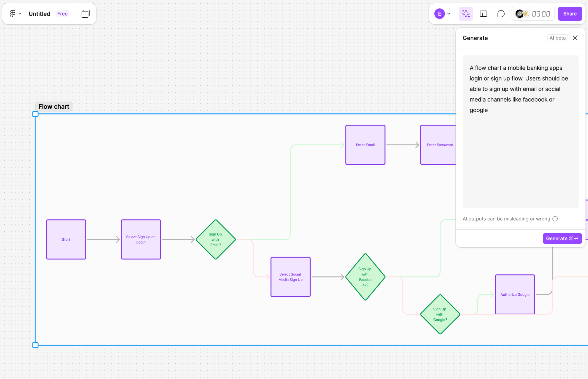This screenshot has height=379, width=588.
Task: Click the info icon beside AI warning
Action: coord(555,219)
